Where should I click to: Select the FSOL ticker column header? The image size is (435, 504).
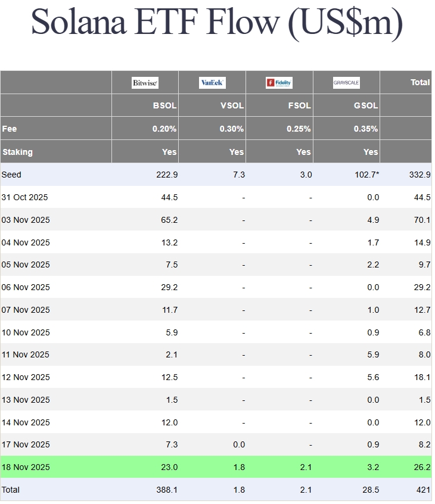[x=299, y=105]
